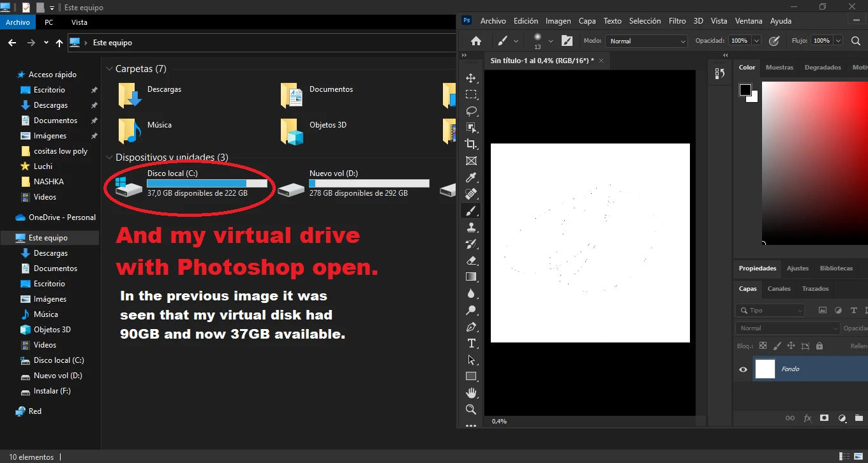Open the Vista tab in File Explorer
This screenshot has height=463, width=868.
(x=79, y=22)
